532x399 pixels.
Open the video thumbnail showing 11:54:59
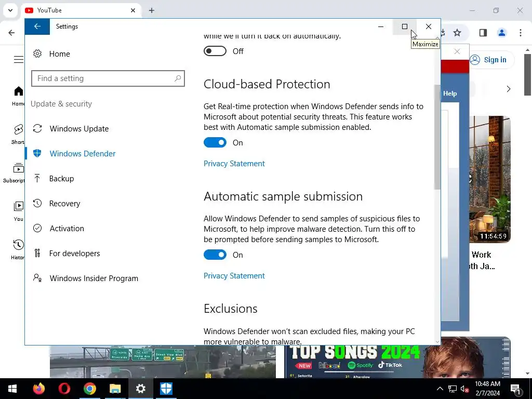490,179
